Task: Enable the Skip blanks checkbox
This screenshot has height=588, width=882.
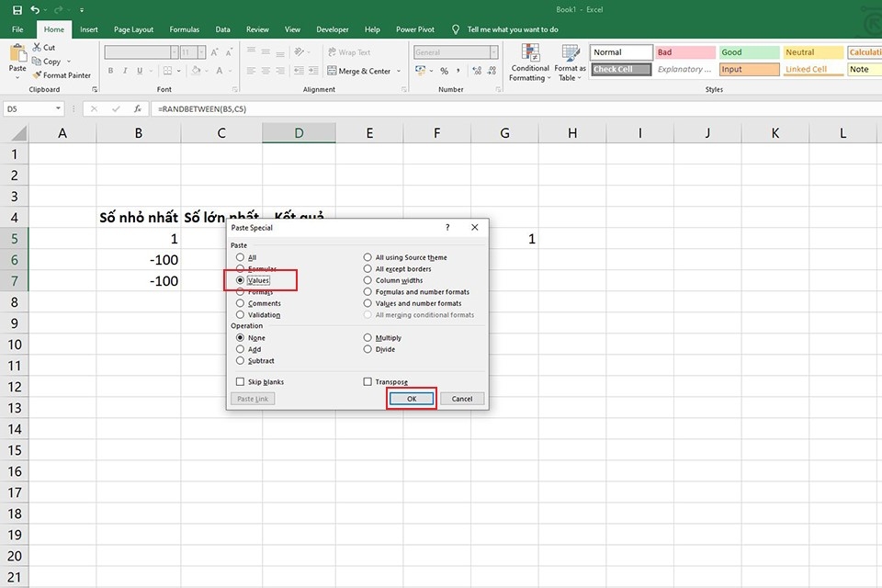Action: pyautogui.click(x=240, y=381)
